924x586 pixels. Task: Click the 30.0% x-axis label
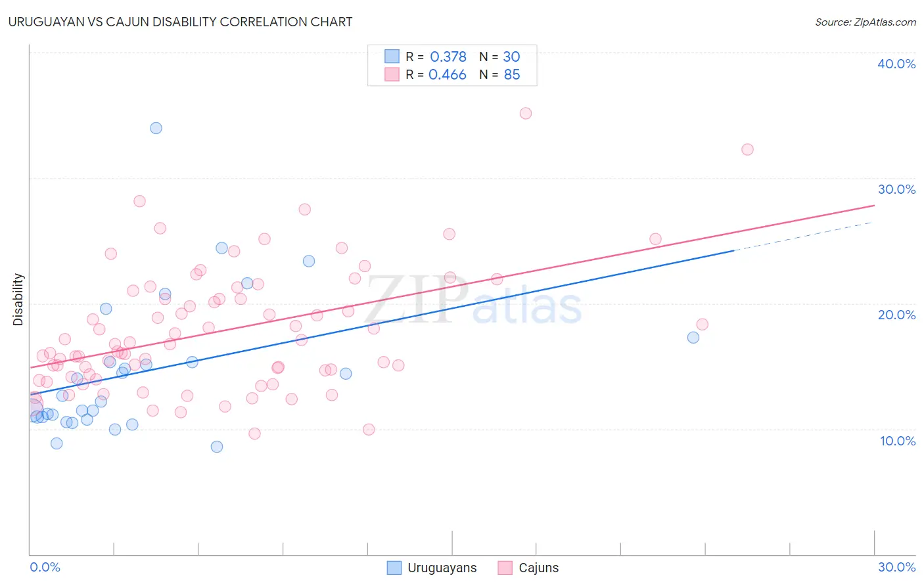896,567
